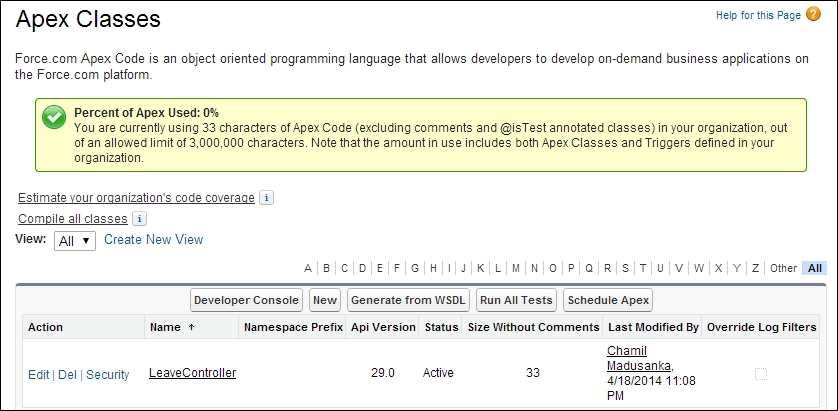Screen dimensions: 838x411
Task: Filter classes by Other
Action: point(783,268)
